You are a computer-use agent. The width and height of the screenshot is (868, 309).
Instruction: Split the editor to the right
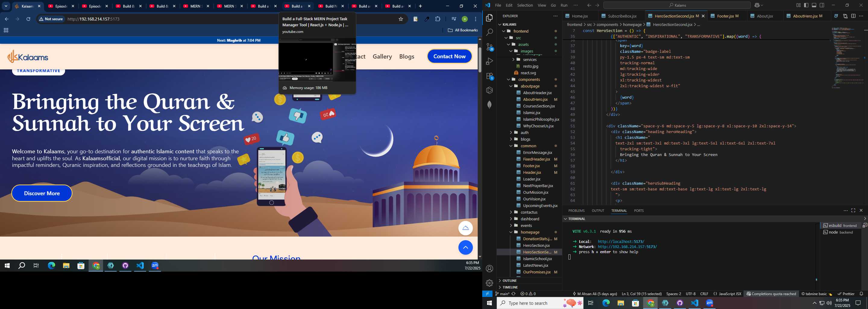point(853,16)
